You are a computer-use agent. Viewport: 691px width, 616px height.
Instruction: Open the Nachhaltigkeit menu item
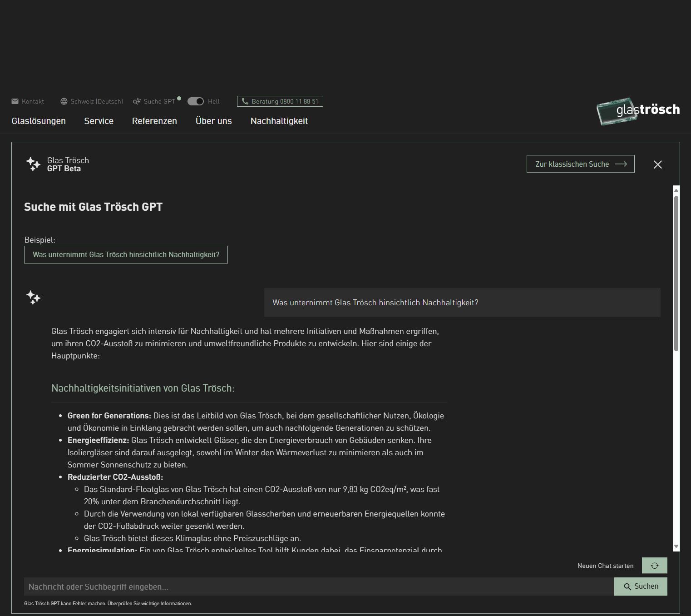pos(279,121)
